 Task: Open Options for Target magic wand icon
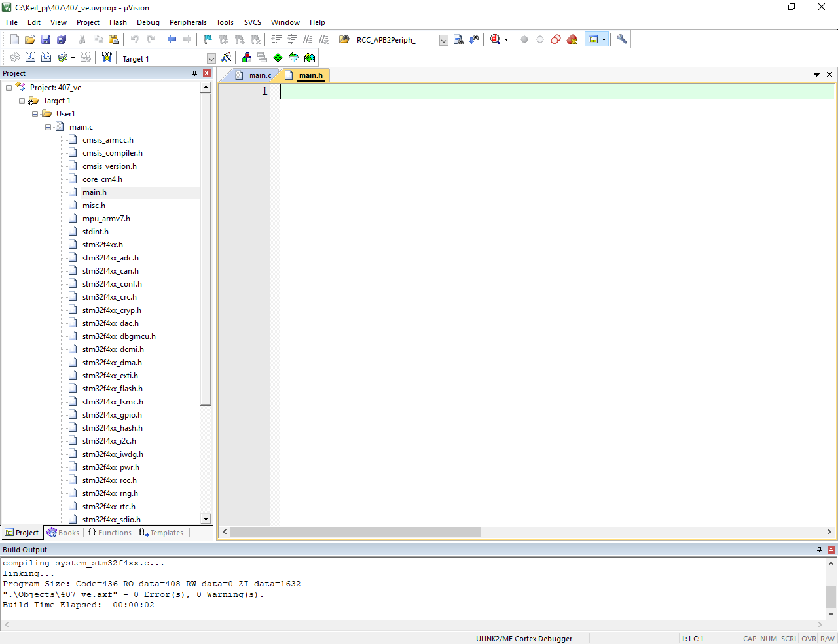click(x=226, y=58)
